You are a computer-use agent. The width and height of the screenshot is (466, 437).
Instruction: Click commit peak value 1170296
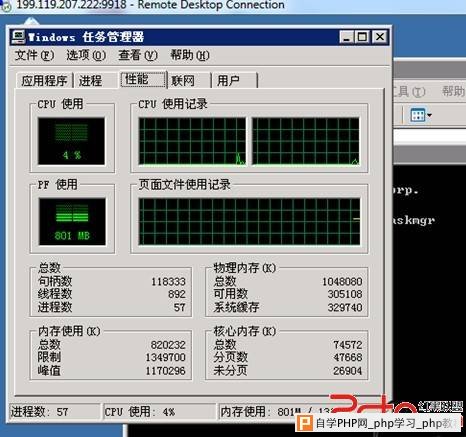[165, 371]
